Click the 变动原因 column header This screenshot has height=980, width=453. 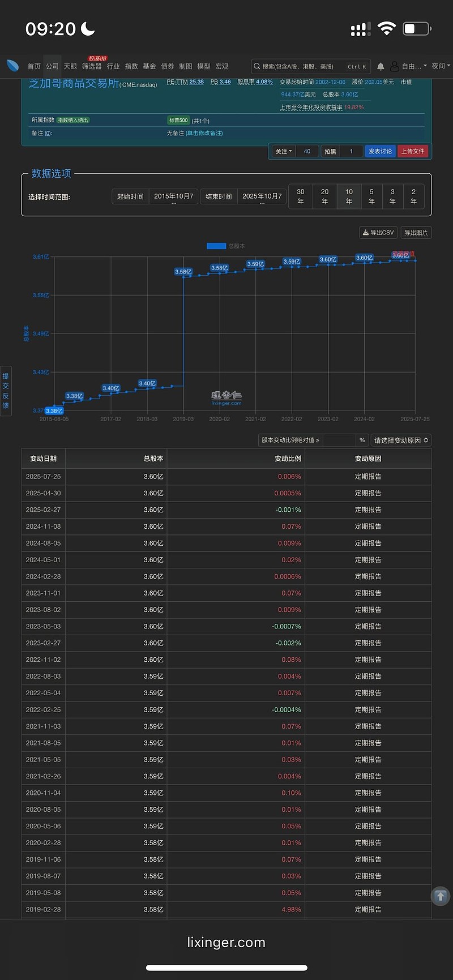tap(368, 459)
